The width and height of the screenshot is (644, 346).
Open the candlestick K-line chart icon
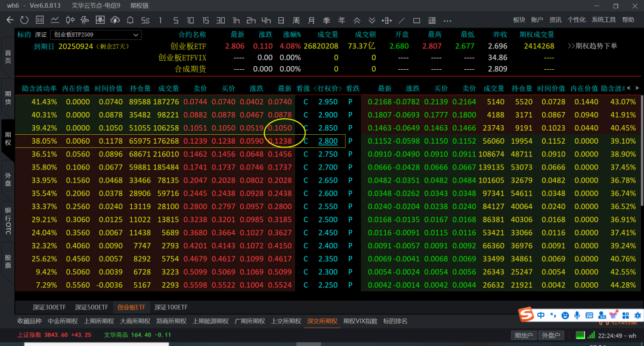70,20
